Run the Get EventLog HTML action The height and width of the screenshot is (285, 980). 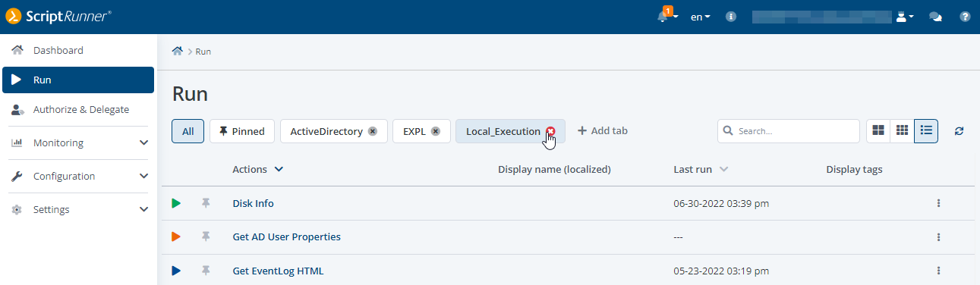click(x=176, y=270)
